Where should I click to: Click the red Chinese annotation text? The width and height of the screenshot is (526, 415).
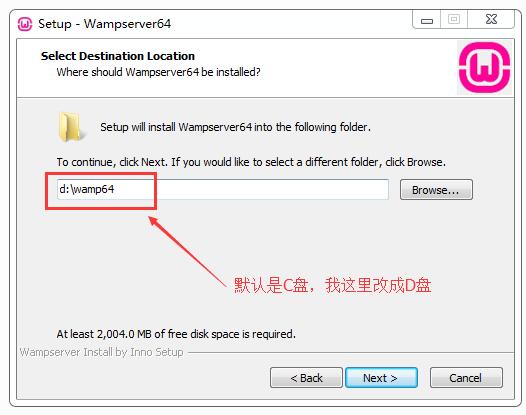click(x=332, y=286)
